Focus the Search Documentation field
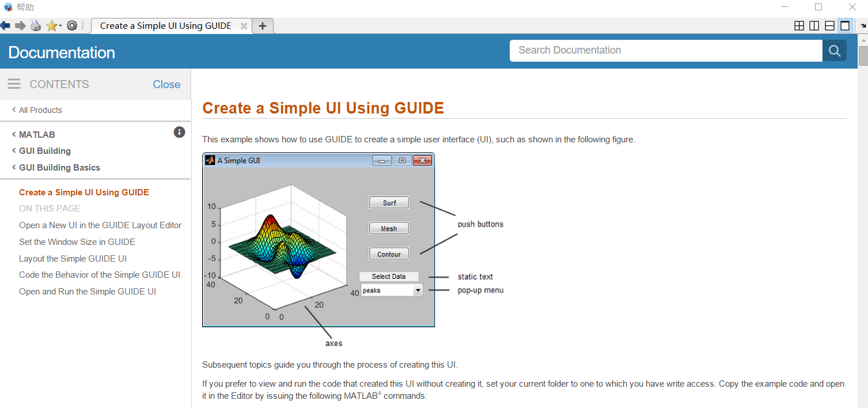 point(666,51)
